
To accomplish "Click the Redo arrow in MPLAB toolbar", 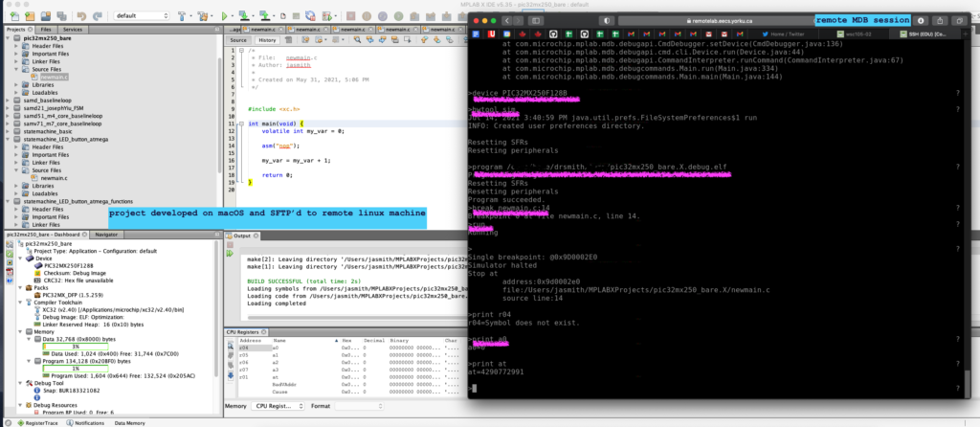I will [x=97, y=16].
